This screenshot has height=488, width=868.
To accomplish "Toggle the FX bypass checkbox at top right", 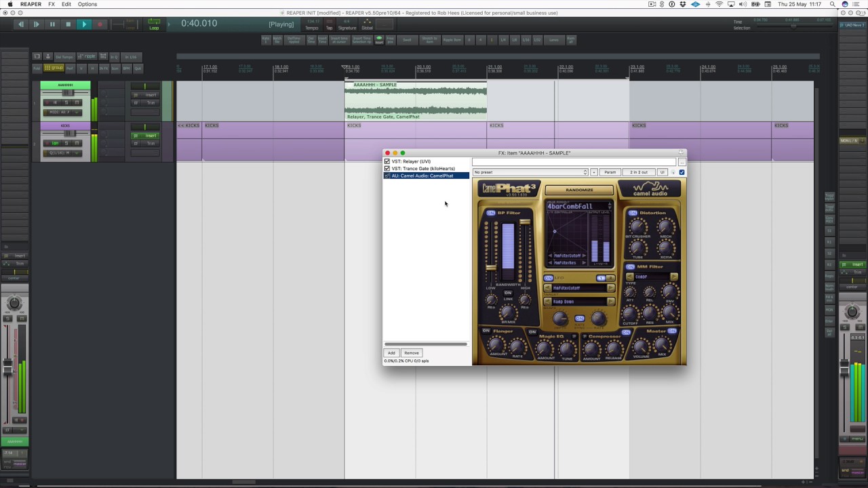I will coord(682,172).
